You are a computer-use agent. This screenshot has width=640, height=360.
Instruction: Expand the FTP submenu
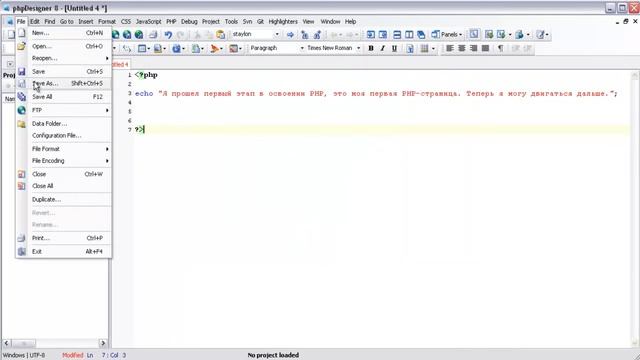click(64, 110)
